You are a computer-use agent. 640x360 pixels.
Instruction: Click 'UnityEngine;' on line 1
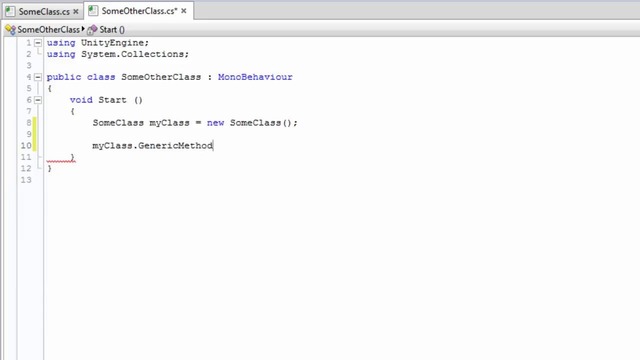[115, 43]
